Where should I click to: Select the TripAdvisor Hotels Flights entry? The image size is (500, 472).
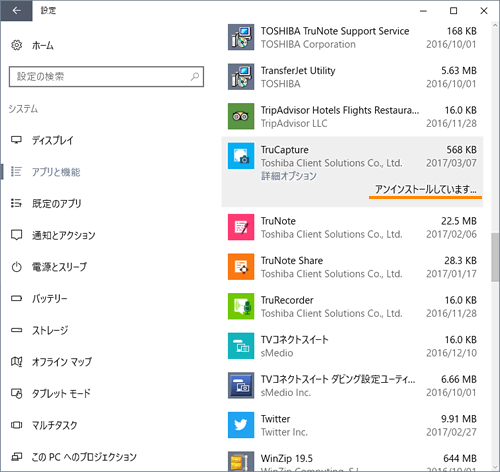pyautogui.click(x=352, y=117)
